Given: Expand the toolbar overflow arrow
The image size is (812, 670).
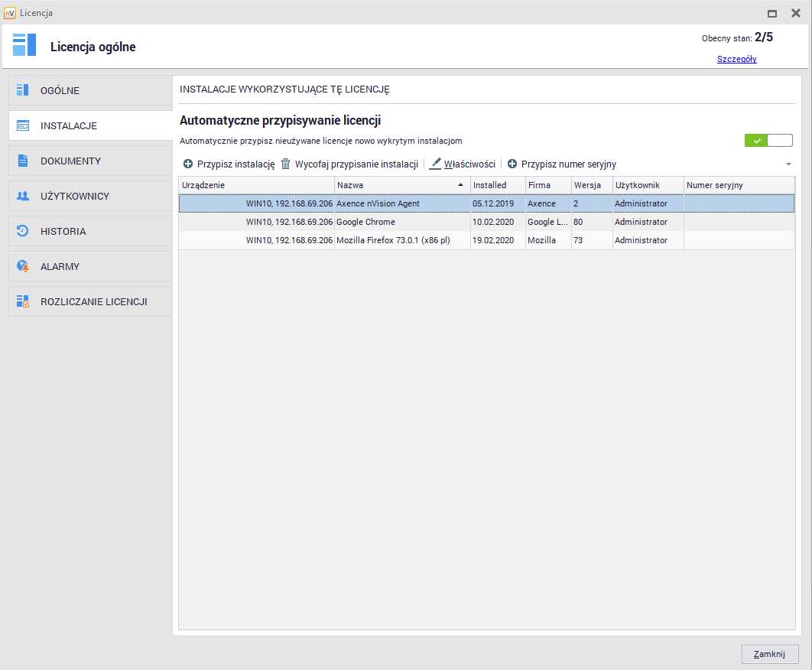Looking at the screenshot, I should [x=788, y=164].
